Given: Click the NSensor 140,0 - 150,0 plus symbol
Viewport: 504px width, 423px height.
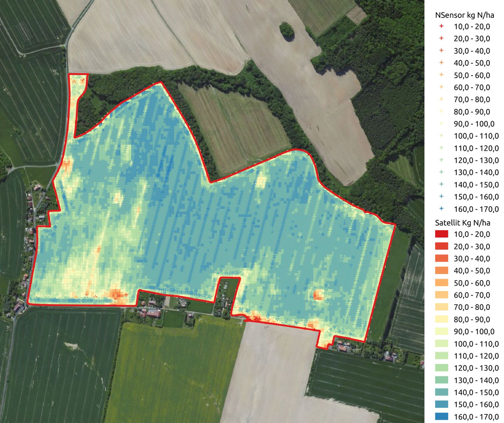Looking at the screenshot, I should click(441, 184).
